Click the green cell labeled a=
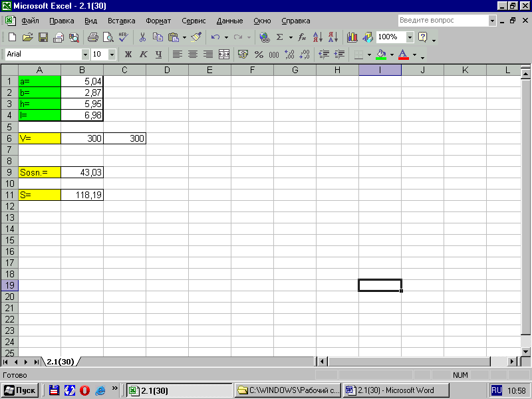The width and height of the screenshot is (532, 399). point(40,81)
